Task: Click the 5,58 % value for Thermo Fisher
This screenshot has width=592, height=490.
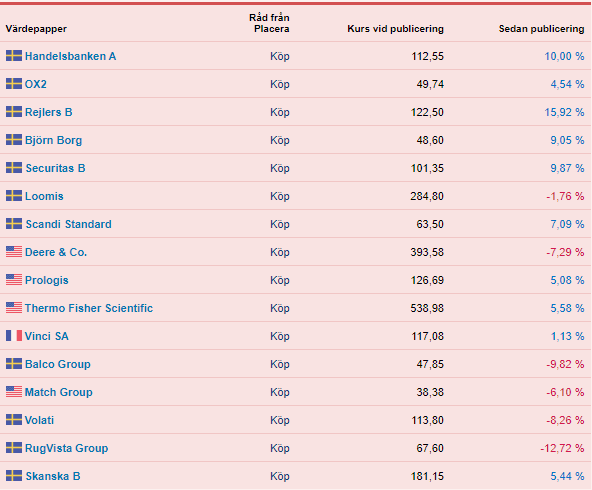Action: [x=567, y=308]
